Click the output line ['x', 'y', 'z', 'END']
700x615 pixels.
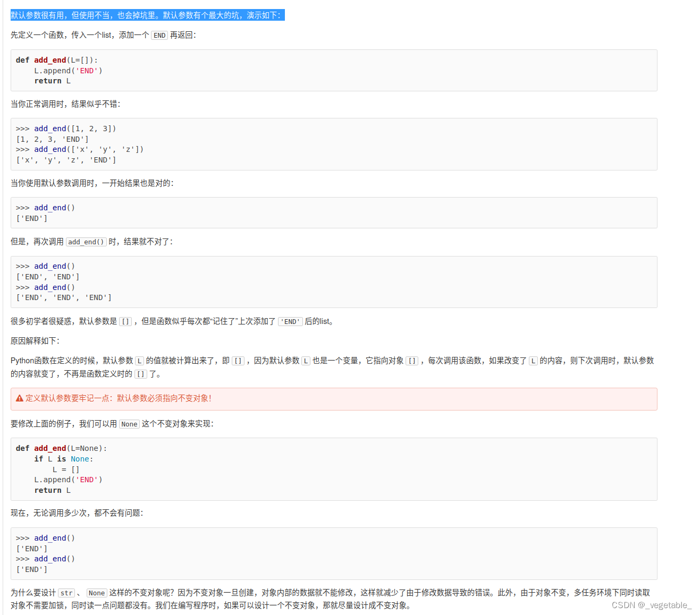click(66, 160)
